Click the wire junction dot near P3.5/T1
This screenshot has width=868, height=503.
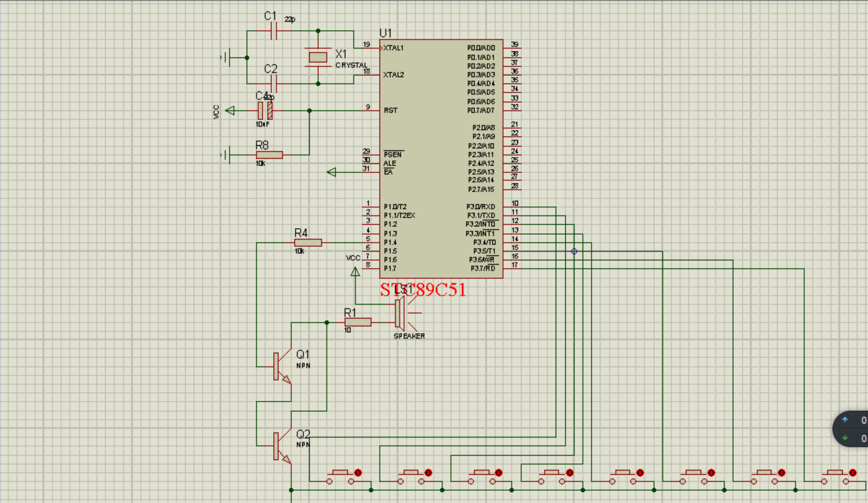coord(574,251)
